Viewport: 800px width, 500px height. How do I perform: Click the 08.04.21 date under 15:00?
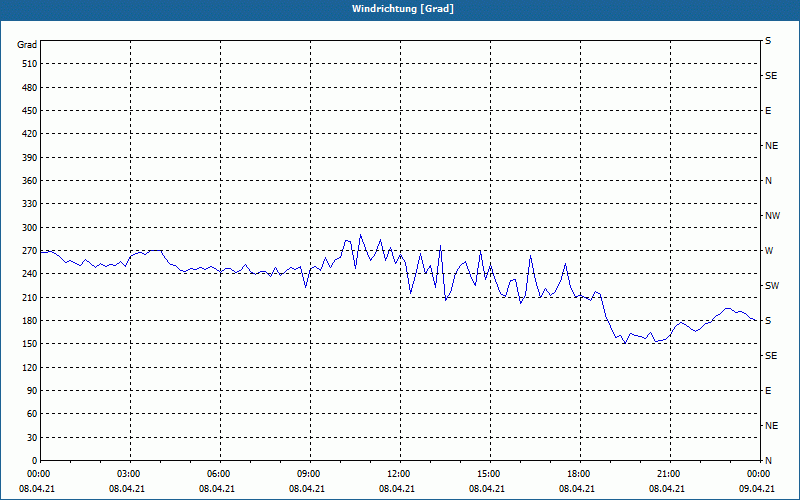click(487, 489)
